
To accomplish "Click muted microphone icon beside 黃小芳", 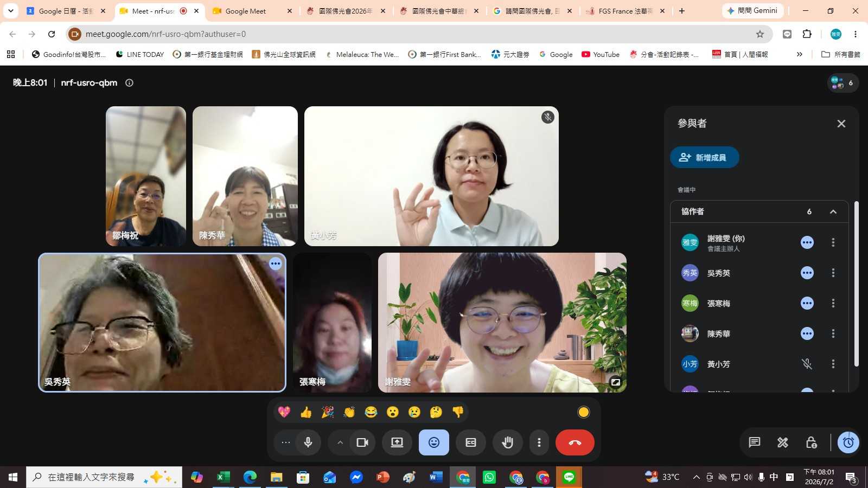I will coord(807,364).
